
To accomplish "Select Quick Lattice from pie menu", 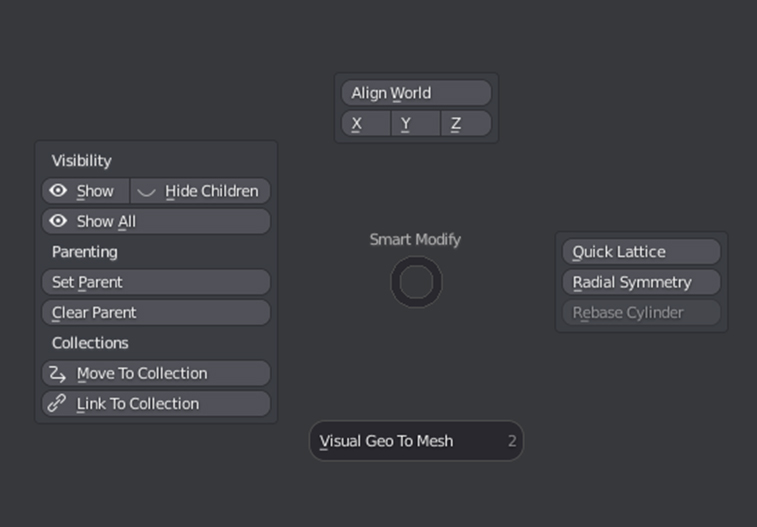I will point(642,252).
